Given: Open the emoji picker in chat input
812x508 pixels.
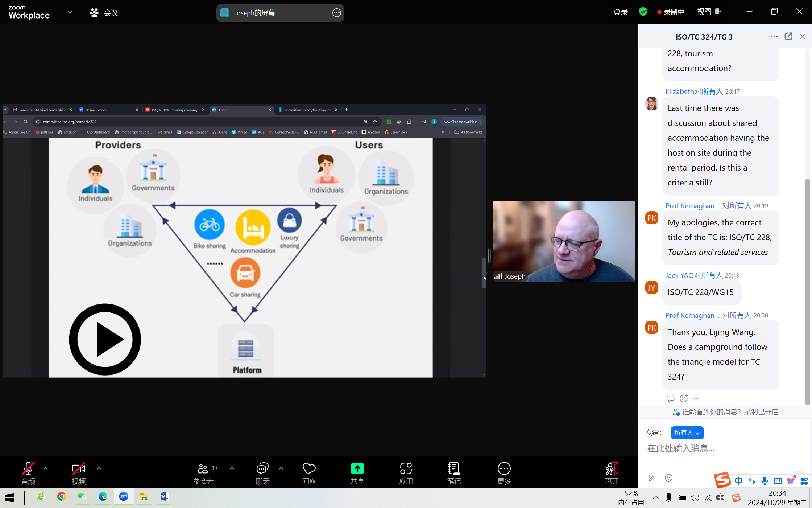Looking at the screenshot, I should click(668, 478).
